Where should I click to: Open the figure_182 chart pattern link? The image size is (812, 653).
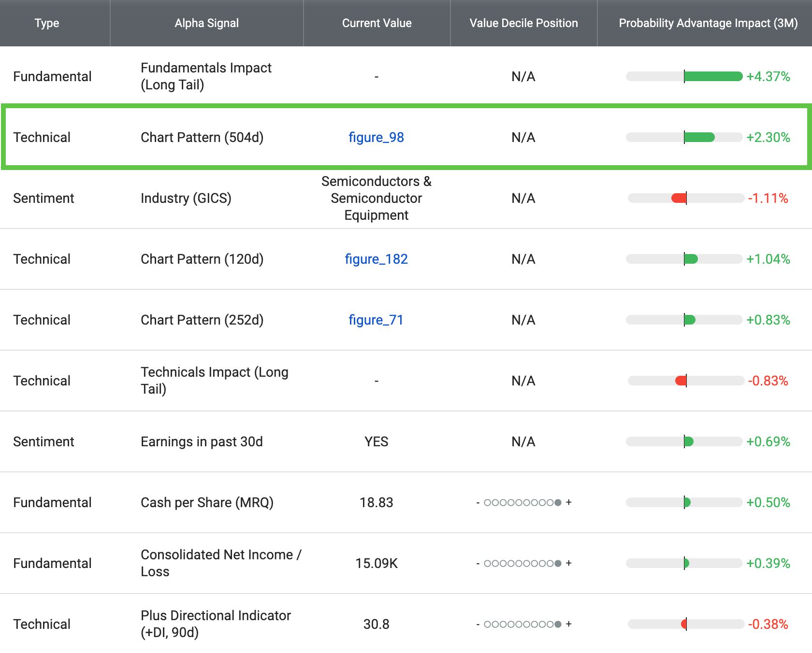[376, 259]
